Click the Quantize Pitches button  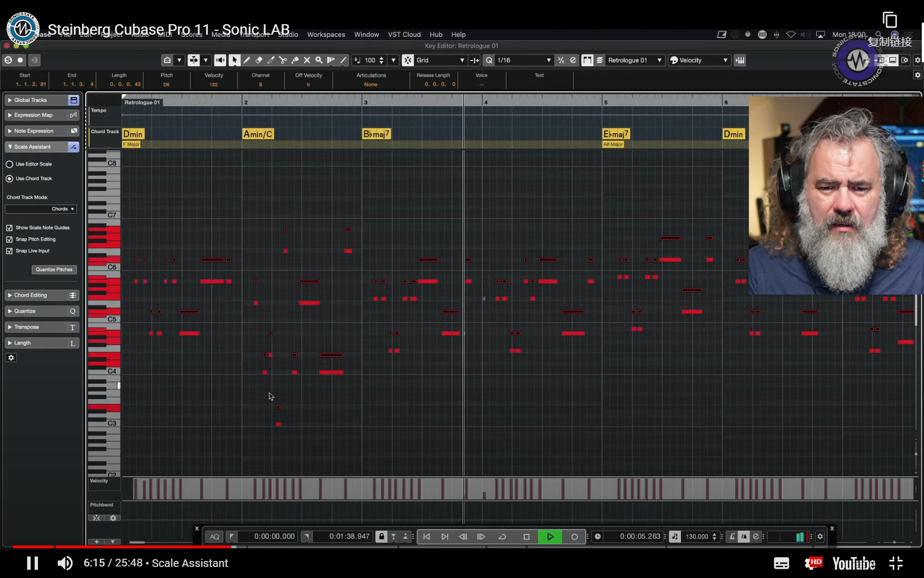click(x=54, y=270)
